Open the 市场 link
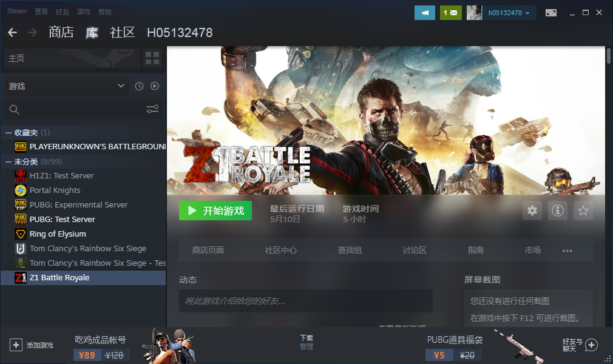The image size is (613, 364). [532, 250]
